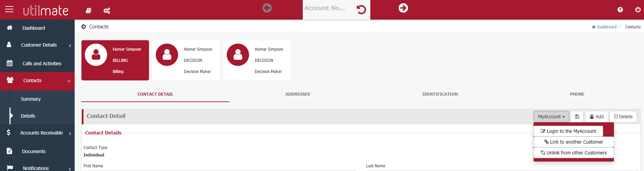Screen dimensions: 644x171
Task: Toggle the MyAccount dropdown
Action: [551, 117]
